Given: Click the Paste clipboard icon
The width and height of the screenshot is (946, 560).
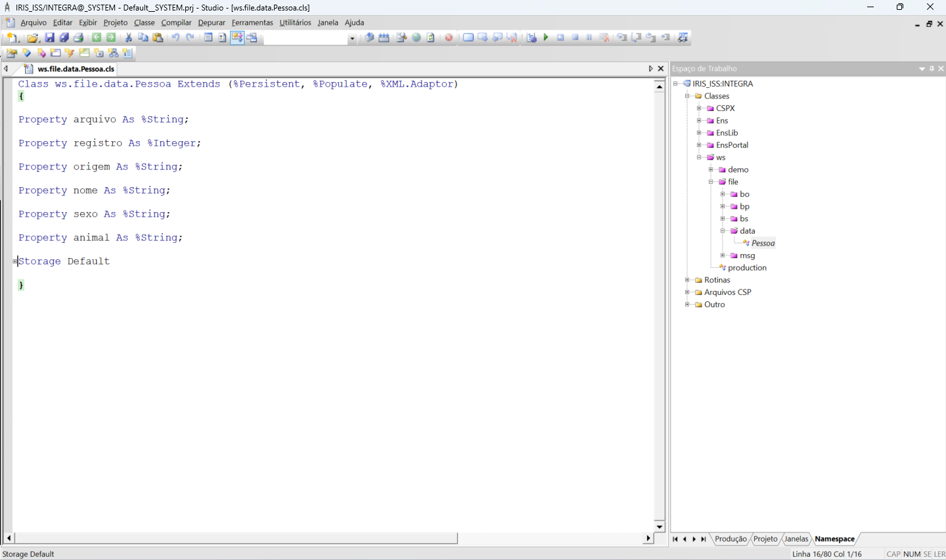Looking at the screenshot, I should pyautogui.click(x=158, y=37).
